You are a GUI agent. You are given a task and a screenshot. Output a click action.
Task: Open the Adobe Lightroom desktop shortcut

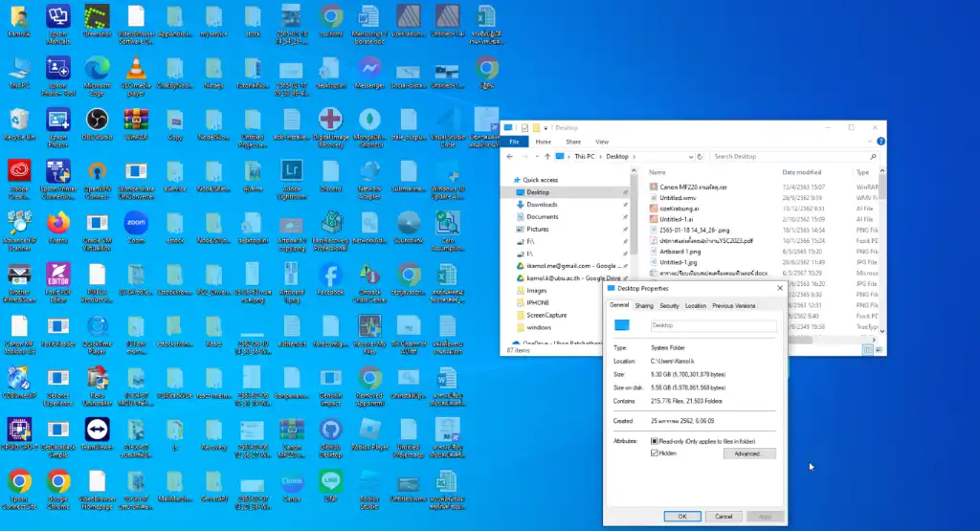pyautogui.click(x=292, y=179)
